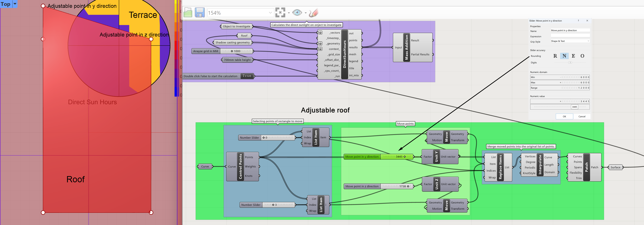Viewport: 644px width, 225px height.
Task: Toggle the True boolean toggle value
Action: click(x=246, y=76)
